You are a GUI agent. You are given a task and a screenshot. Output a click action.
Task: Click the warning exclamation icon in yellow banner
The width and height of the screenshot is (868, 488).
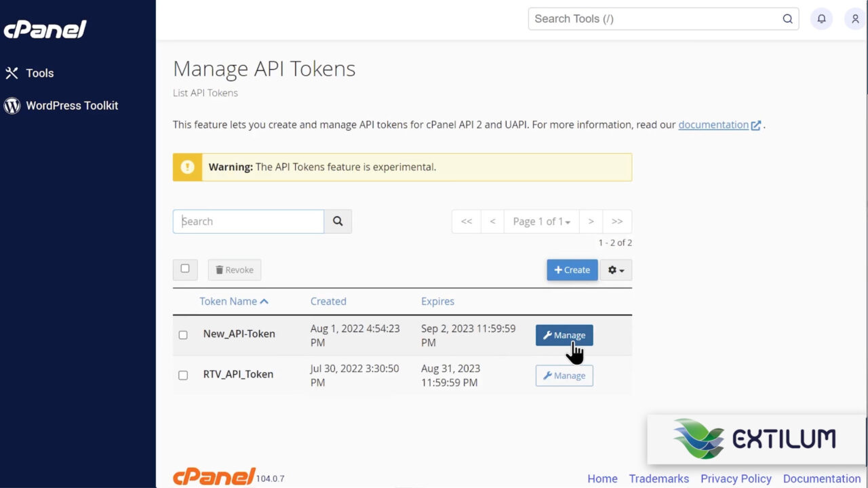pyautogui.click(x=187, y=167)
